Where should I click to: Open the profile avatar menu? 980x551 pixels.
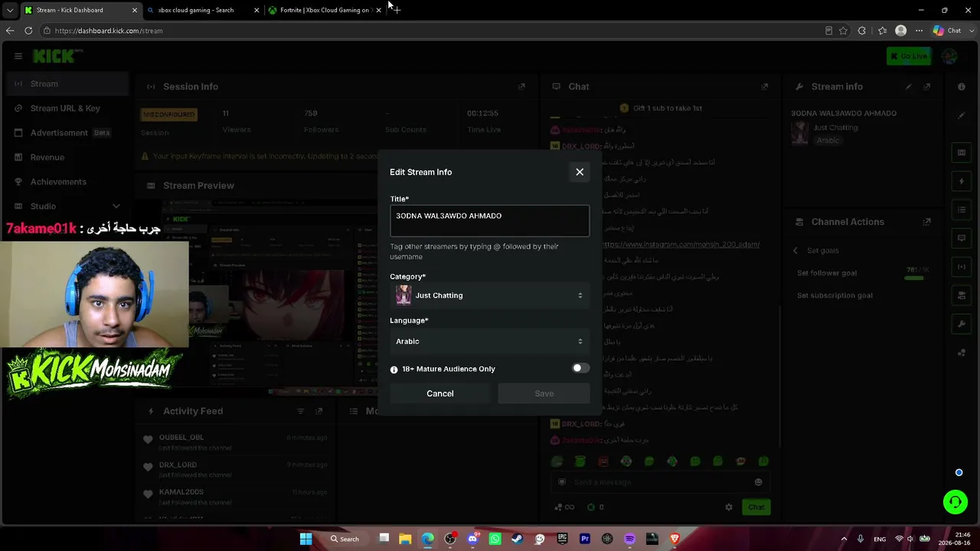coord(949,56)
